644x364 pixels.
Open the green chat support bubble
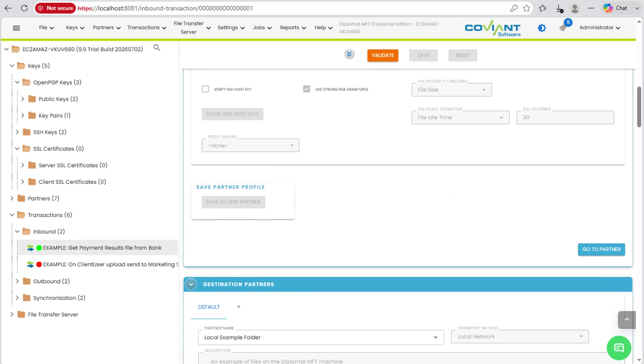point(619,348)
